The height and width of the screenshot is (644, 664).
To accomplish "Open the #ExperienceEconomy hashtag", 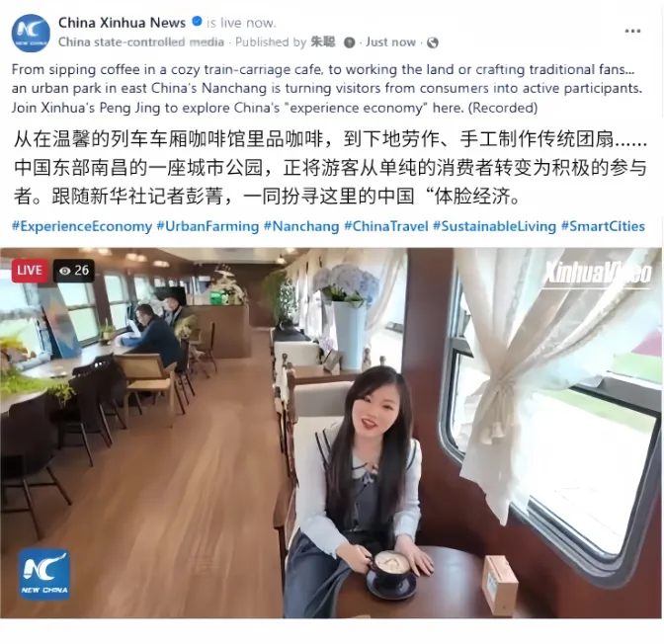I will [82, 226].
